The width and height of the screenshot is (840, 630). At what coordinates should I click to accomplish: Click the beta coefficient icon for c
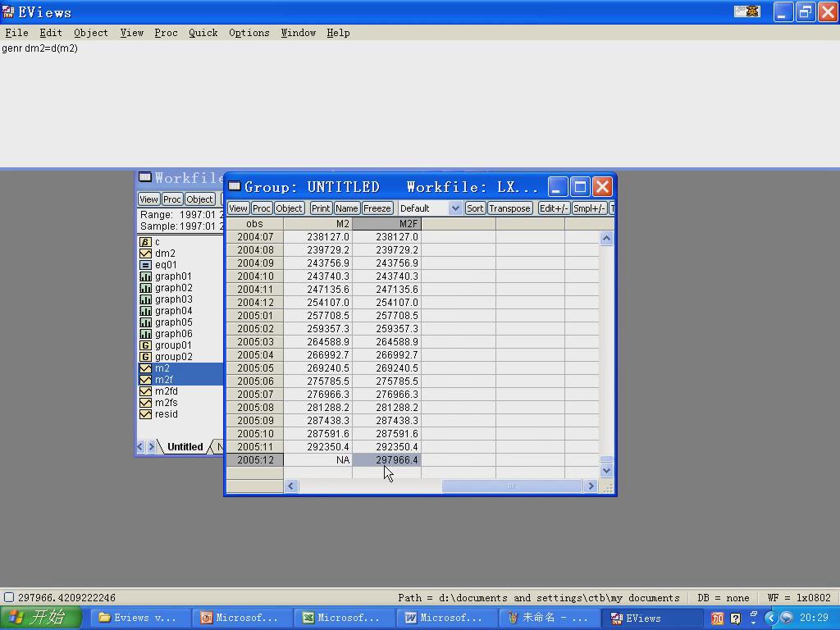pyautogui.click(x=145, y=242)
